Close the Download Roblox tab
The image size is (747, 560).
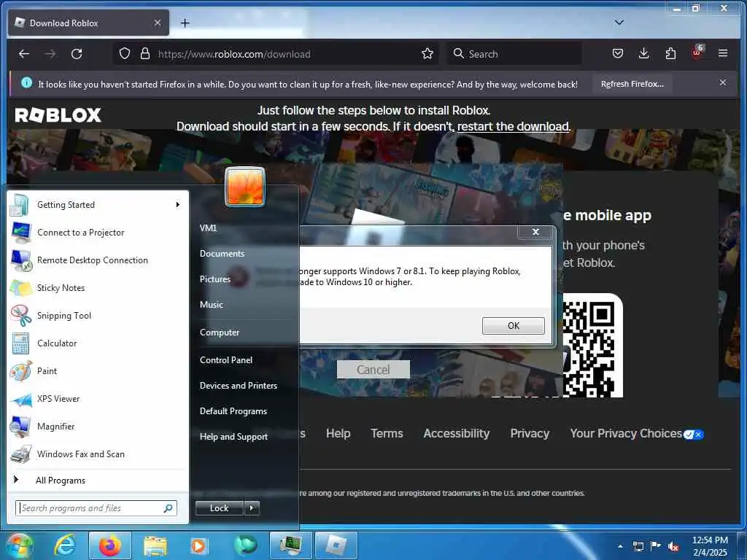[158, 23]
